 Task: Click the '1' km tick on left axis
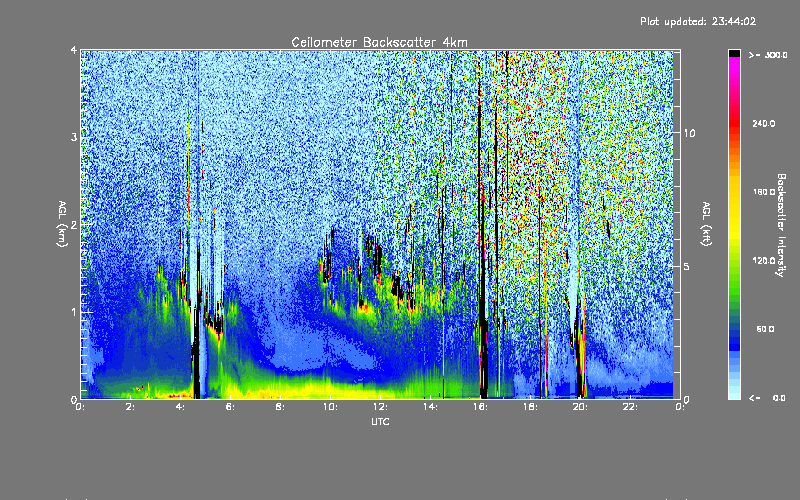point(74,312)
